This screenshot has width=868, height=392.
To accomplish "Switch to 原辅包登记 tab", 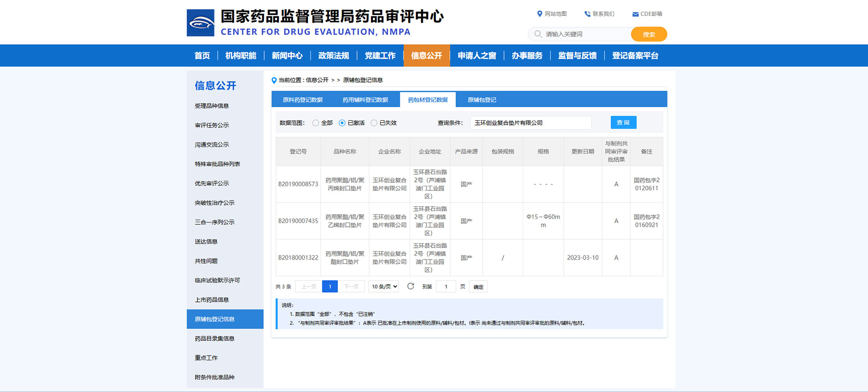I will coord(482,99).
